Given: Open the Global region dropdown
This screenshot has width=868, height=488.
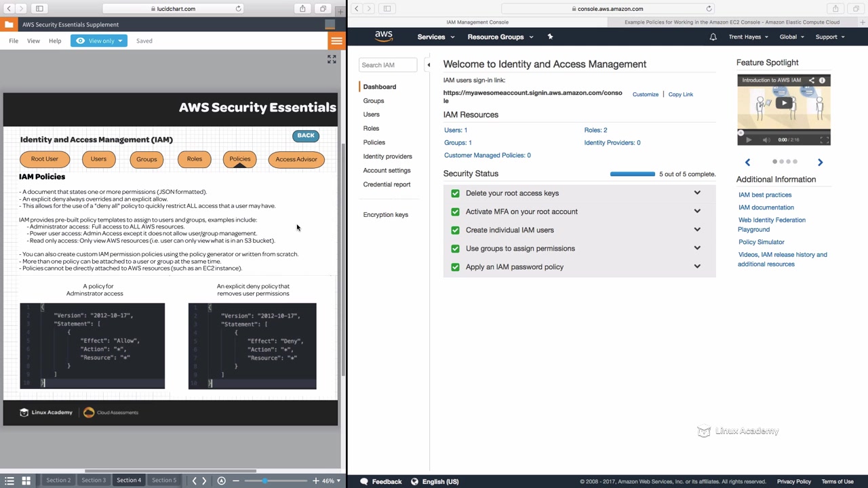Looking at the screenshot, I should pos(791,37).
